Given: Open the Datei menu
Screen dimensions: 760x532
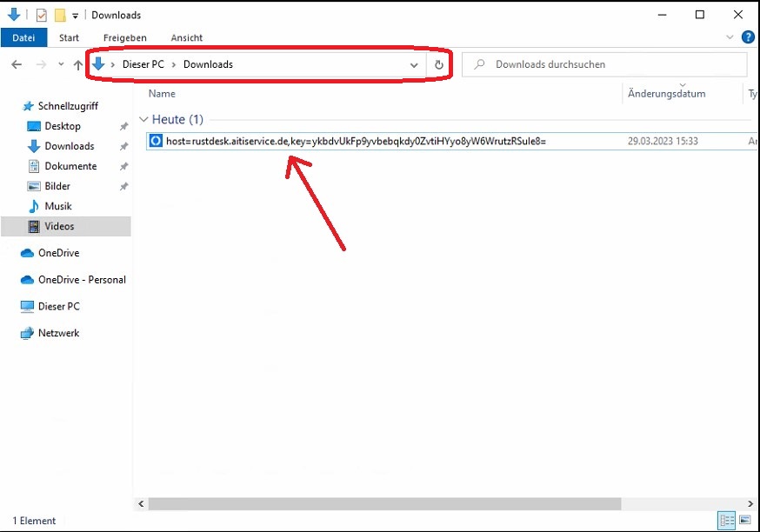Looking at the screenshot, I should coord(23,37).
